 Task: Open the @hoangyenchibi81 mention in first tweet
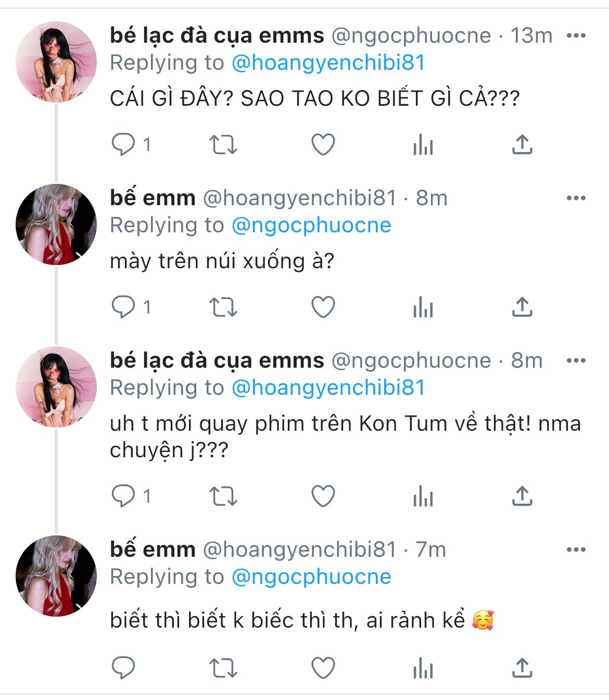(328, 63)
